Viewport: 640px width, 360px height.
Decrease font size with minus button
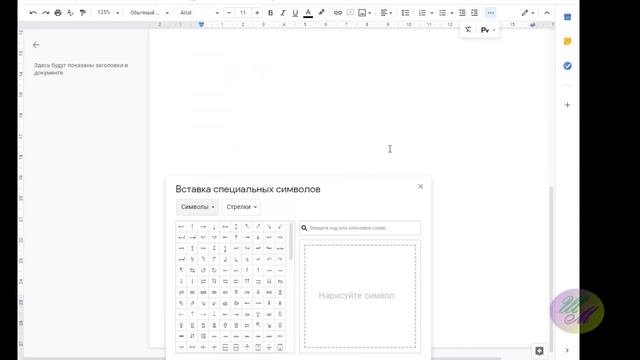(x=229, y=13)
